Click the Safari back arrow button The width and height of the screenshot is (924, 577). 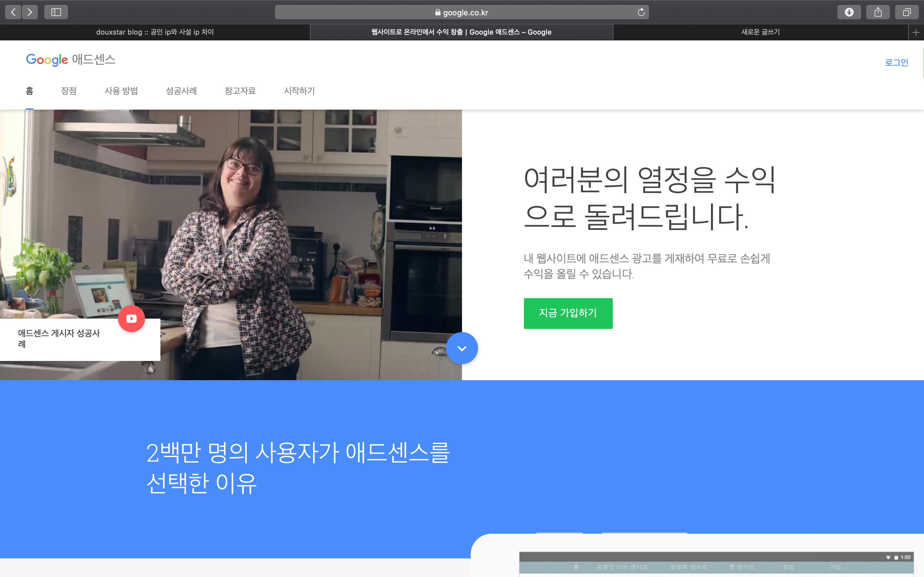coord(13,12)
